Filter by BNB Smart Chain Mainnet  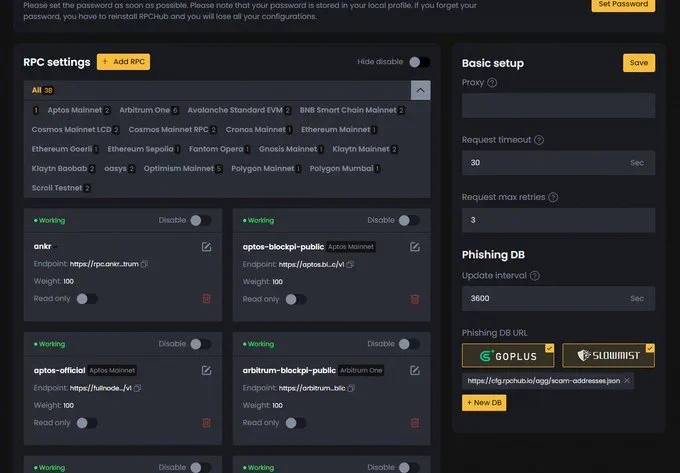pos(352,110)
